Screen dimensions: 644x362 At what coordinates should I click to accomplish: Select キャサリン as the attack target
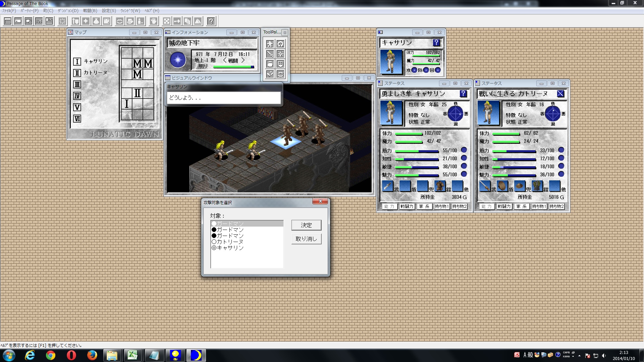coord(230,248)
